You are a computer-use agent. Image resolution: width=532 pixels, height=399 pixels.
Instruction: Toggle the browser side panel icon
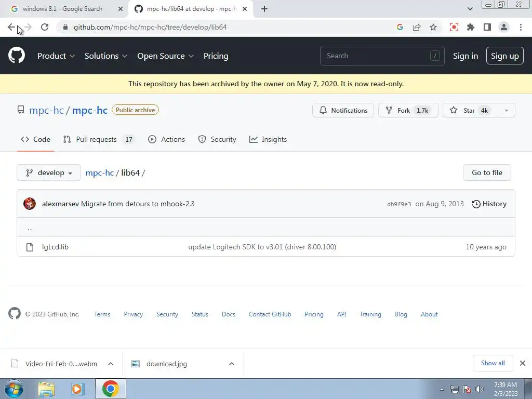[x=487, y=27]
